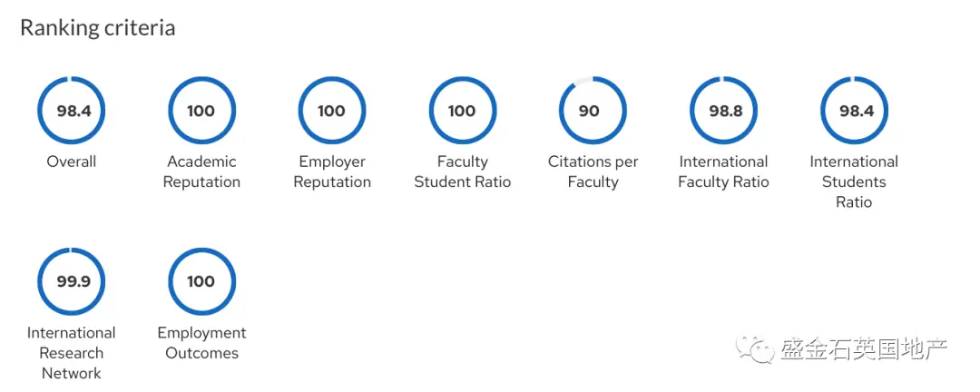
Task: Click the Ranking criteria heading
Action: [x=97, y=28]
